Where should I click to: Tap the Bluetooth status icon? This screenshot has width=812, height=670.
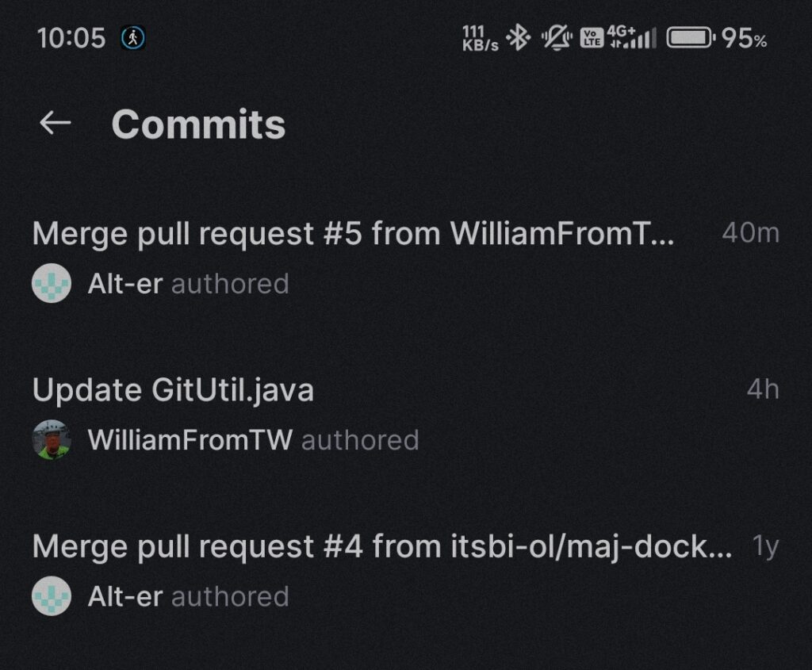[x=519, y=38]
